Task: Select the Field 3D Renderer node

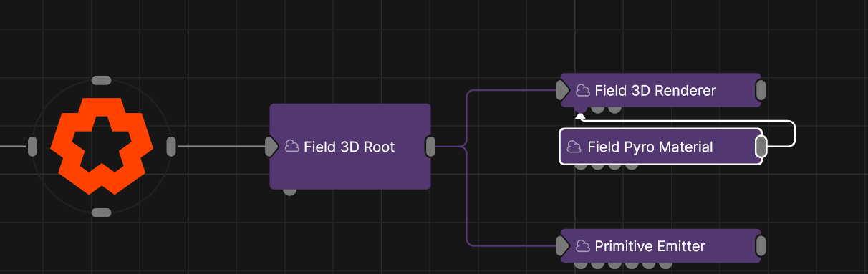Action: 660,90
